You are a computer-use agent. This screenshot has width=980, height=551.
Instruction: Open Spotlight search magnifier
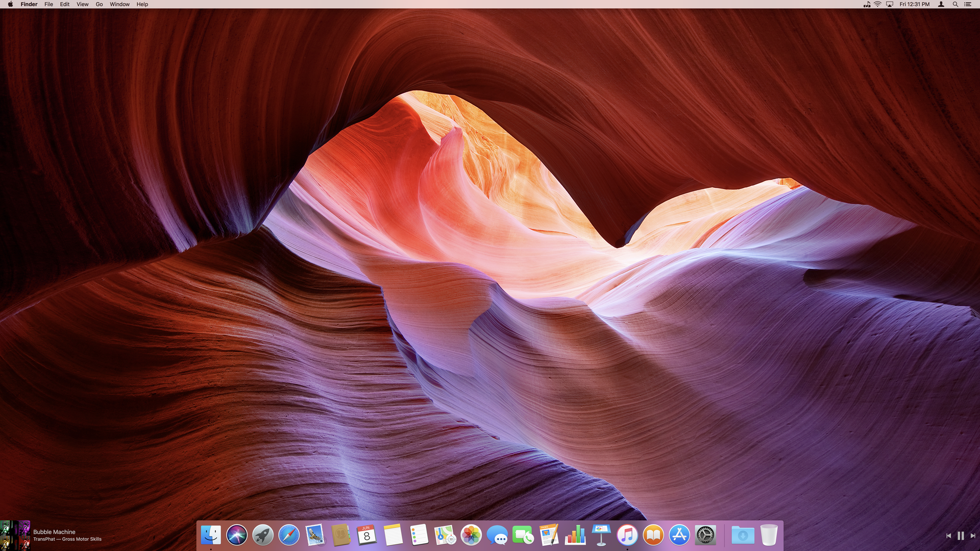(955, 4)
